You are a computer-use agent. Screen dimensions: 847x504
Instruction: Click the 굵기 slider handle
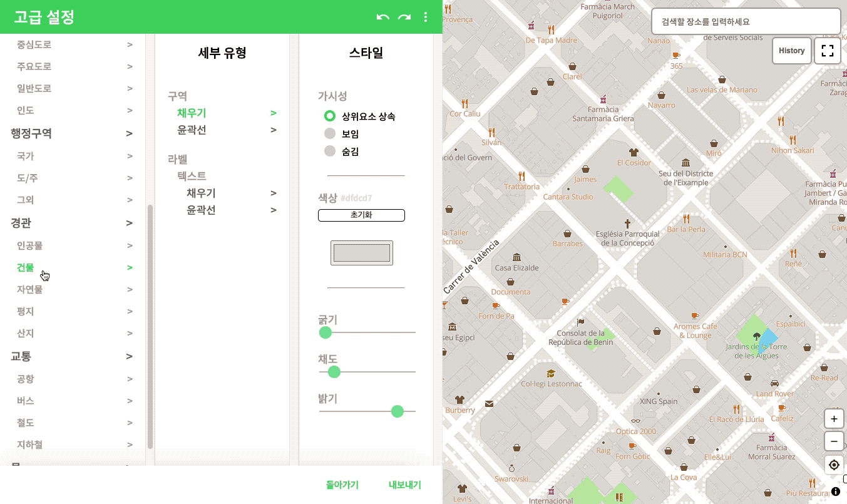click(x=326, y=332)
